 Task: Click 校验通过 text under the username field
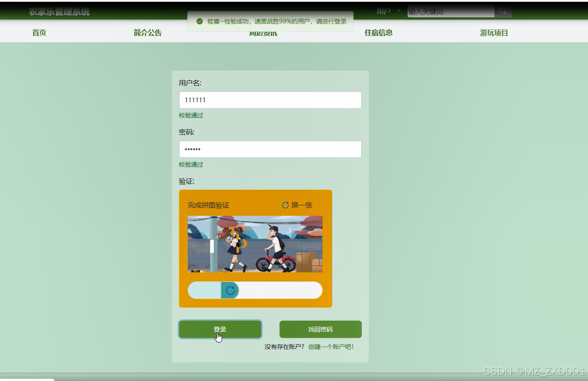(x=191, y=115)
